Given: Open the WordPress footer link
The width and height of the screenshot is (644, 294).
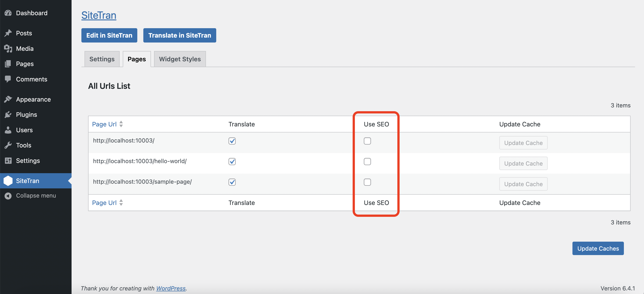Looking at the screenshot, I should click(171, 288).
